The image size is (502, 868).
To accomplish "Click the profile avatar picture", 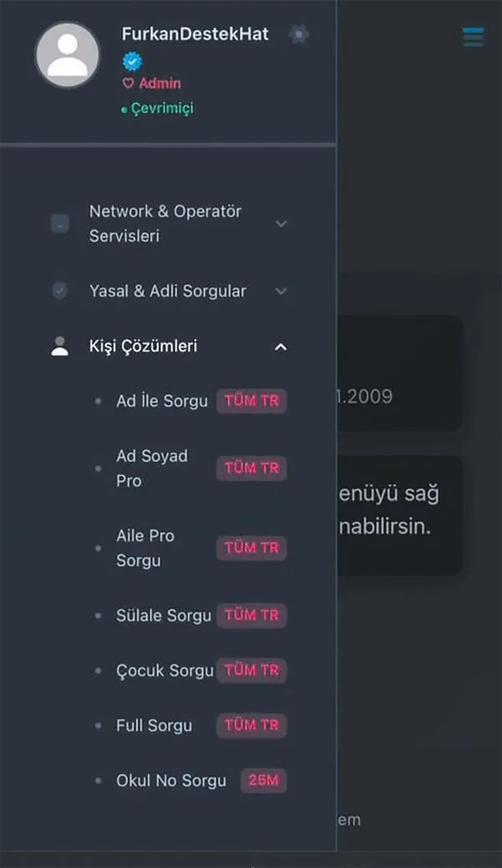I will coord(68,55).
